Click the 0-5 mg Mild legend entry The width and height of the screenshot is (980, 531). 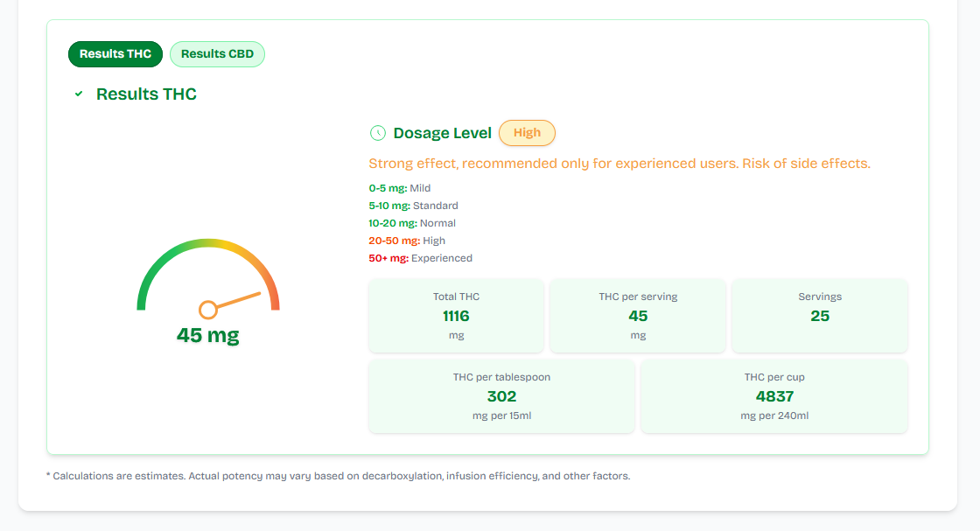(x=400, y=188)
